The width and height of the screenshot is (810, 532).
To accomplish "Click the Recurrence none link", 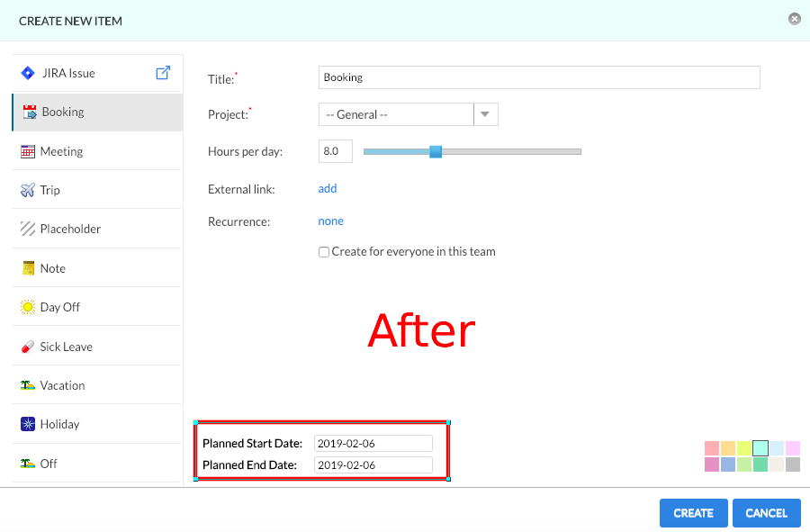I will 330,221.
